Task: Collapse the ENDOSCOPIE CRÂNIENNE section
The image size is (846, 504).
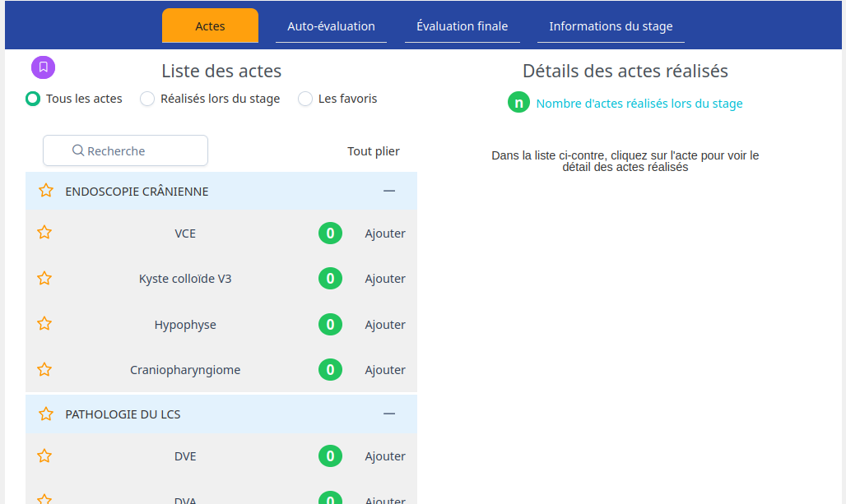Action: tap(389, 191)
